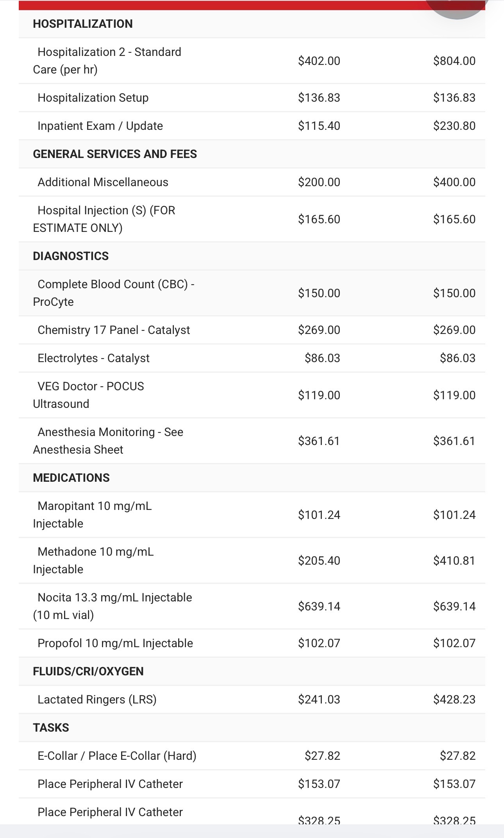Tap the GENERAL SERVICES AND FEES header
Screen dimensions: 504x838
tap(115, 154)
